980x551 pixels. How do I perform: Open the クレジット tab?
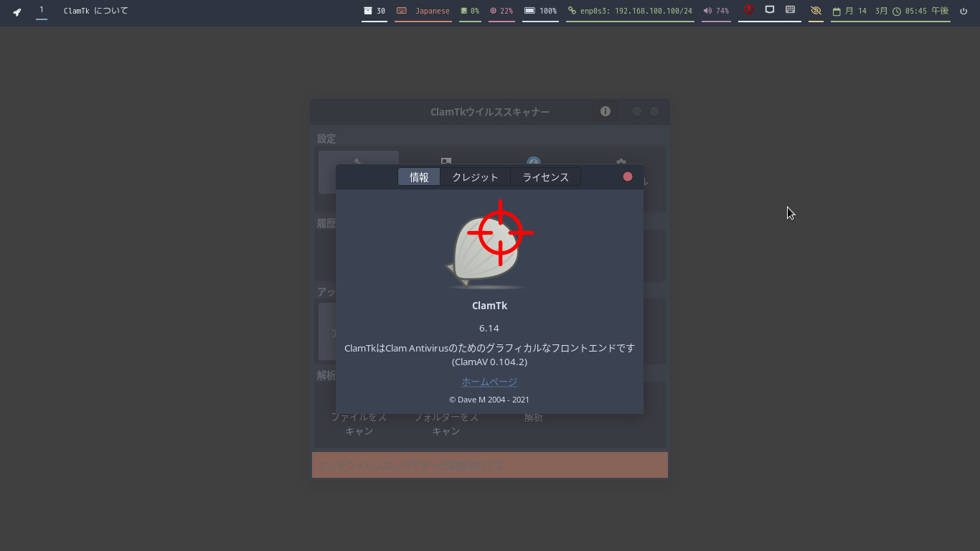click(475, 177)
